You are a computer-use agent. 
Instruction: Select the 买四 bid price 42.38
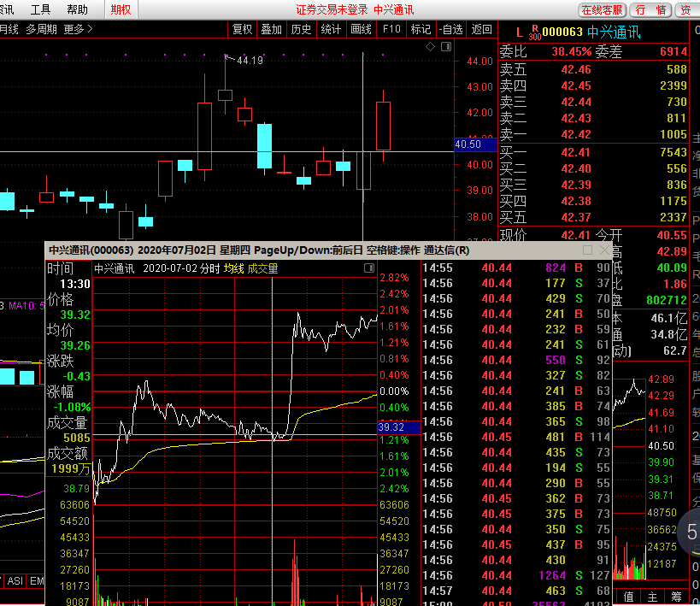click(x=576, y=201)
